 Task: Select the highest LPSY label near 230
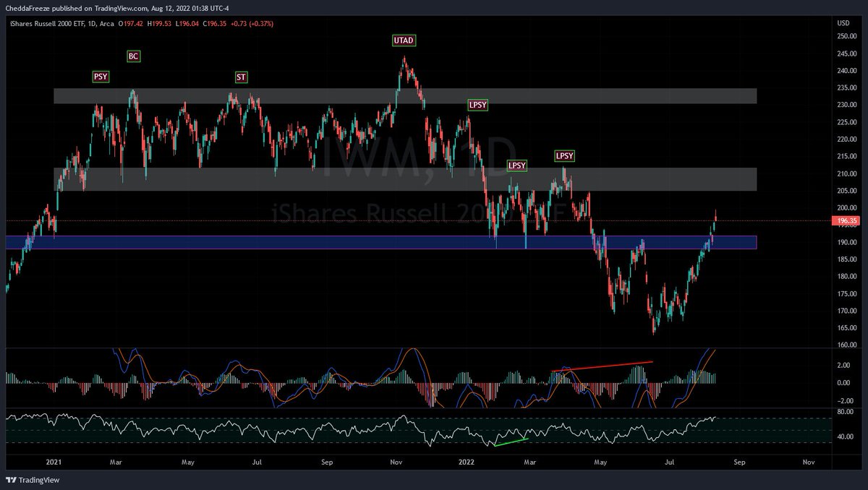(x=478, y=105)
